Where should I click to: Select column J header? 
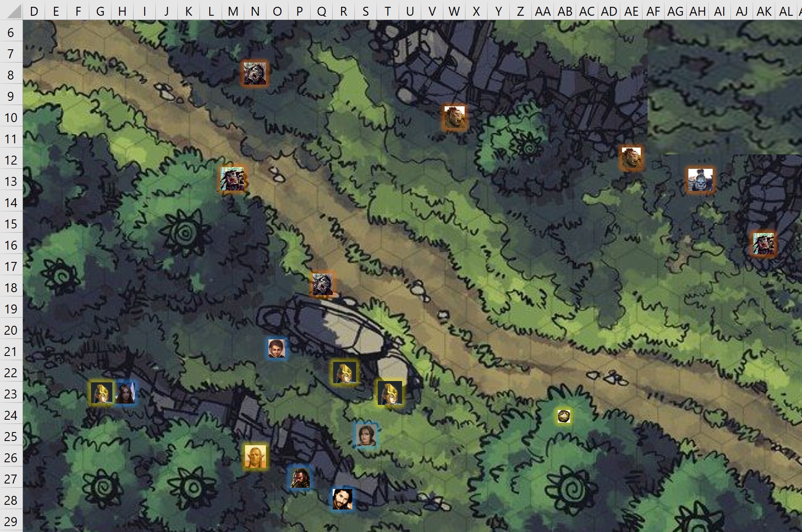[167, 11]
